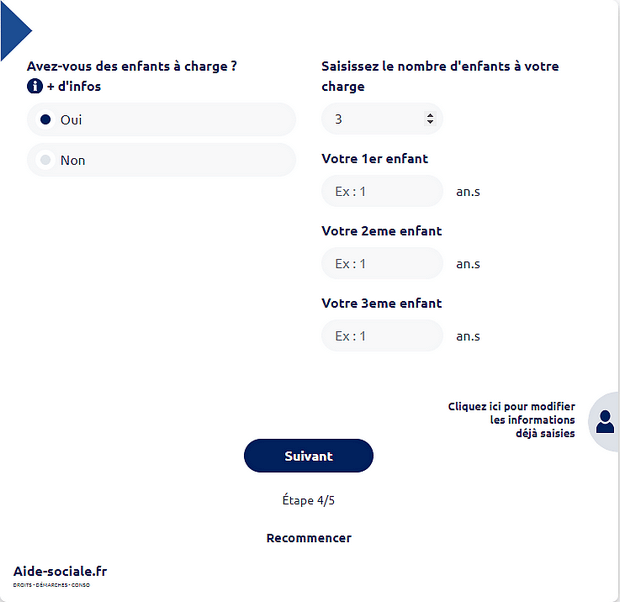The width and height of the screenshot is (620, 602).
Task: Focus the "Votre 2eme enfant" age field
Action: (x=382, y=263)
